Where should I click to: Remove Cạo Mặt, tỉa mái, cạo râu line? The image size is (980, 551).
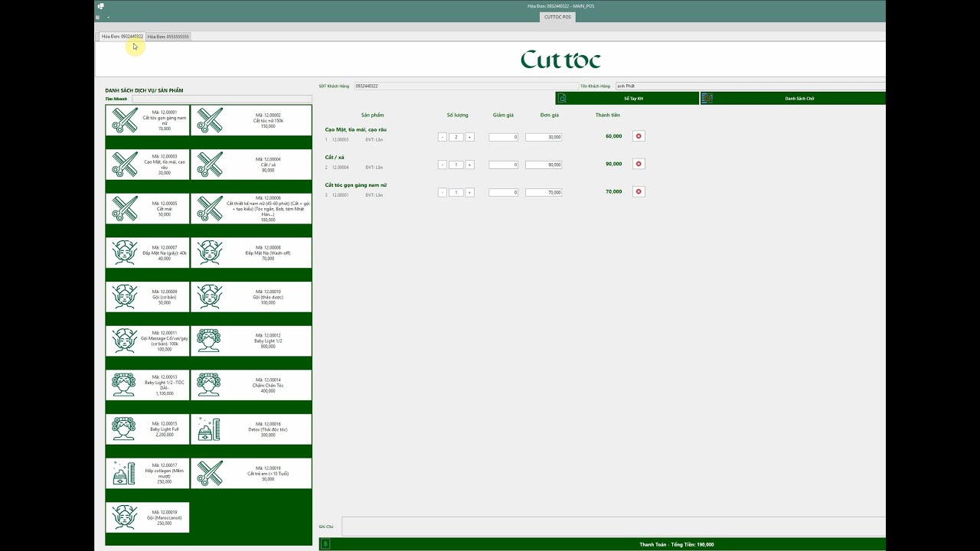tap(639, 136)
